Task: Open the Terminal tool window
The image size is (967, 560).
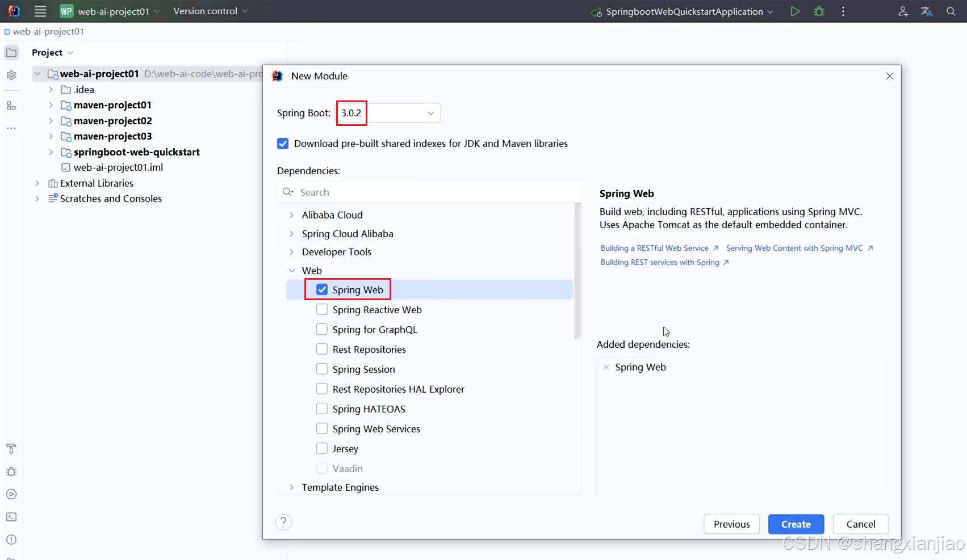Action: tap(11, 517)
